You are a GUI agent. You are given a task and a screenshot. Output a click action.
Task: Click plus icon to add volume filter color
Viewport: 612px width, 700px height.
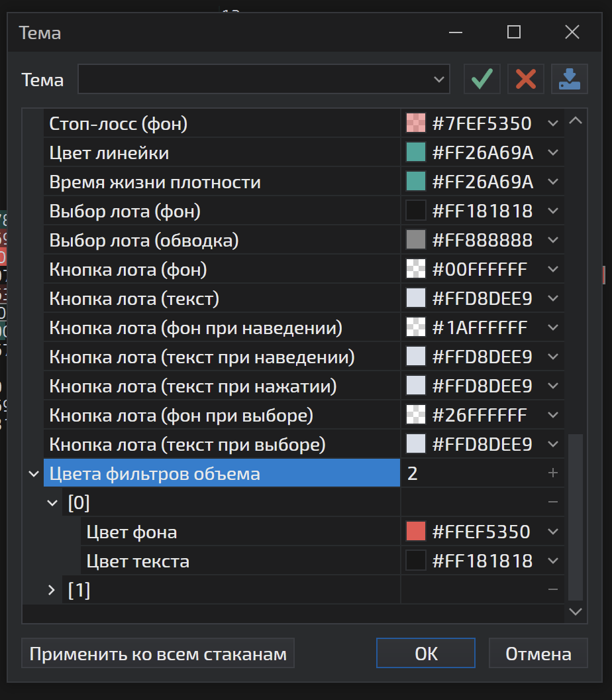[x=553, y=473]
